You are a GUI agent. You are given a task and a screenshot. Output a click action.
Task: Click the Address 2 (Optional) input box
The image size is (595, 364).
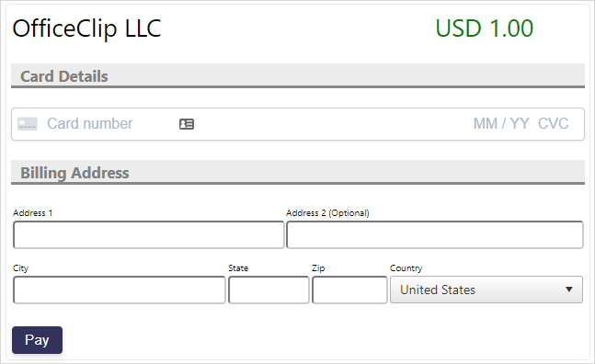(x=434, y=234)
